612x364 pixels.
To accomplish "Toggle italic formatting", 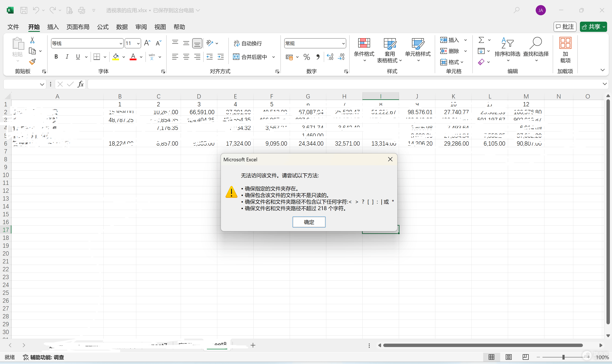I will click(x=67, y=57).
